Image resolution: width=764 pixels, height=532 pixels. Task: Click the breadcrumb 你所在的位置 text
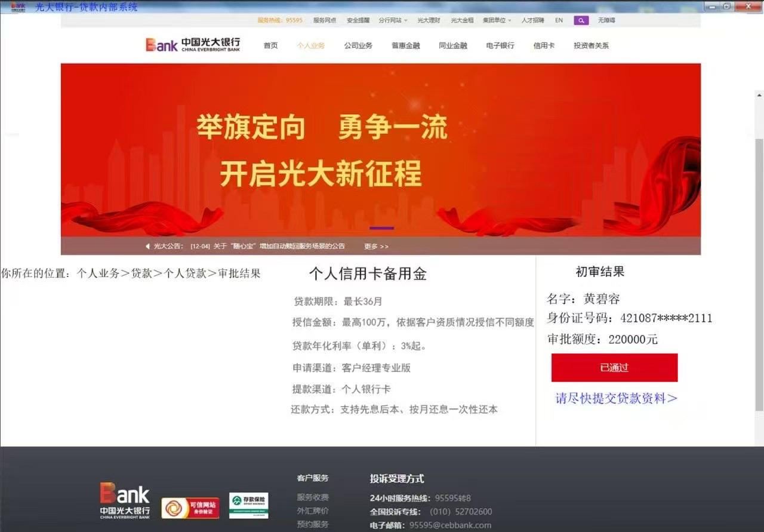click(x=131, y=273)
